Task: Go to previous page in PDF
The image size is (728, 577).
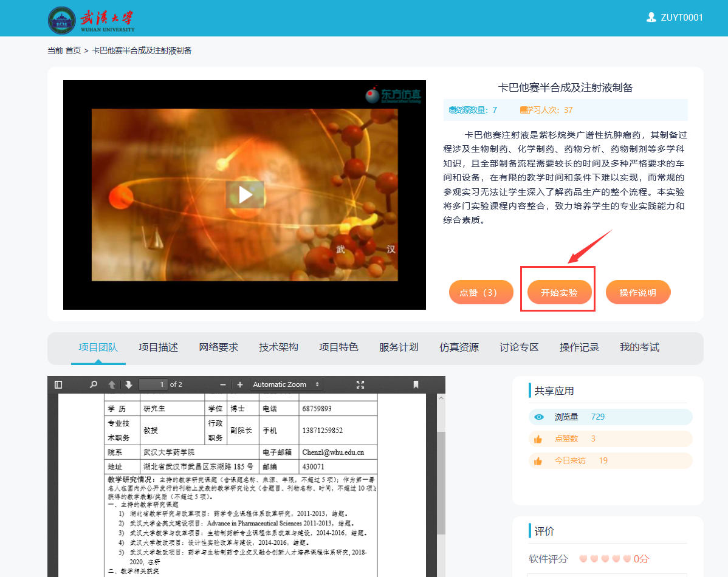Action: point(112,384)
